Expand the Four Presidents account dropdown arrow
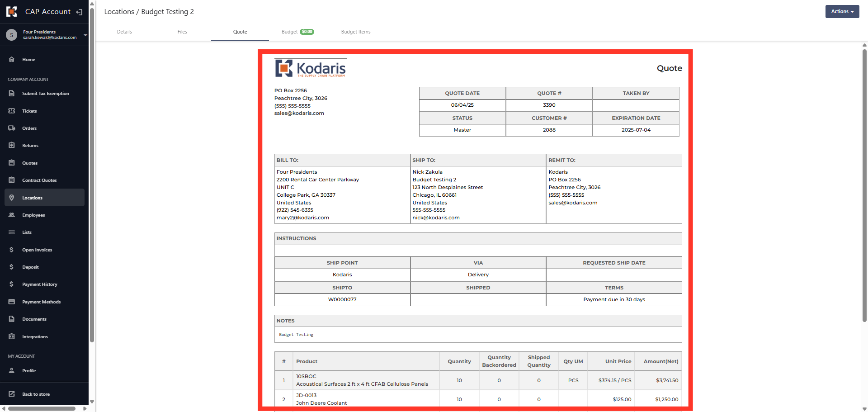 point(85,35)
